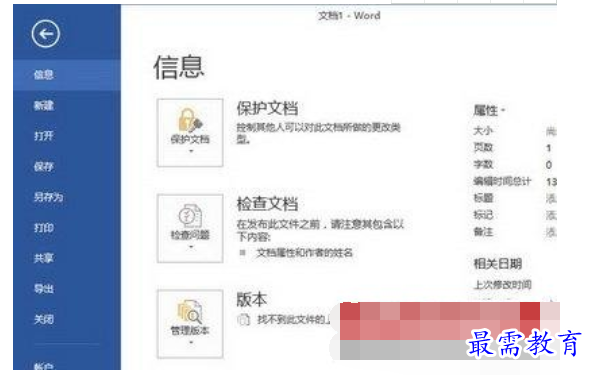This screenshot has width=590, height=375.
Task: Click the 备注 property value field
Action: (551, 232)
